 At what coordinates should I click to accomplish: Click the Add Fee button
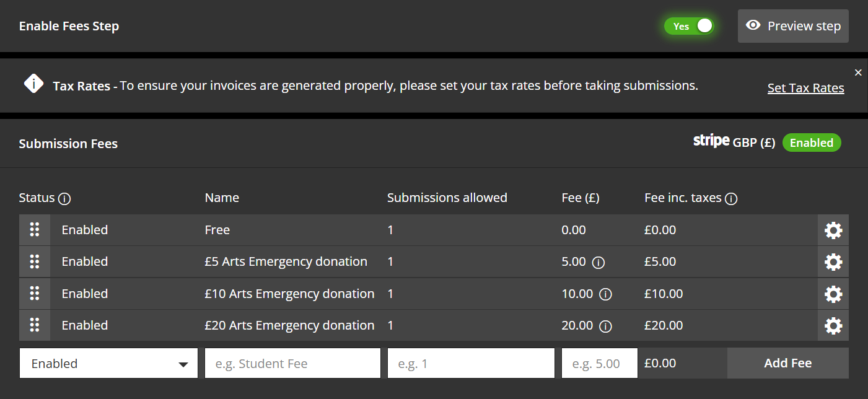[787, 364]
